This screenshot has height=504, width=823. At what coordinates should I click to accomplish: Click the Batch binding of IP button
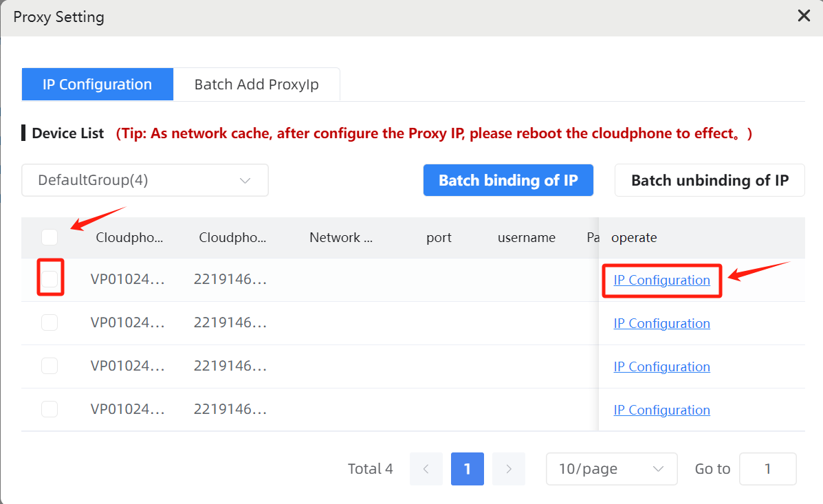pos(508,180)
